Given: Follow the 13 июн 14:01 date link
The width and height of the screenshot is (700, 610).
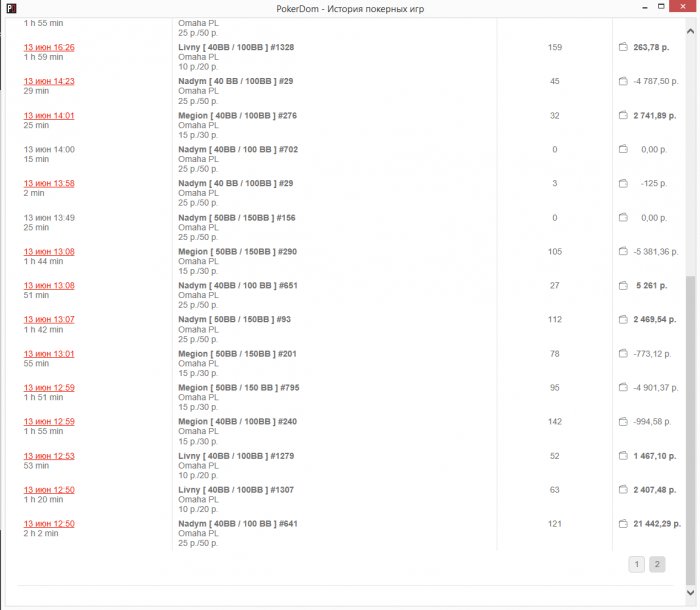Looking at the screenshot, I should 49,115.
